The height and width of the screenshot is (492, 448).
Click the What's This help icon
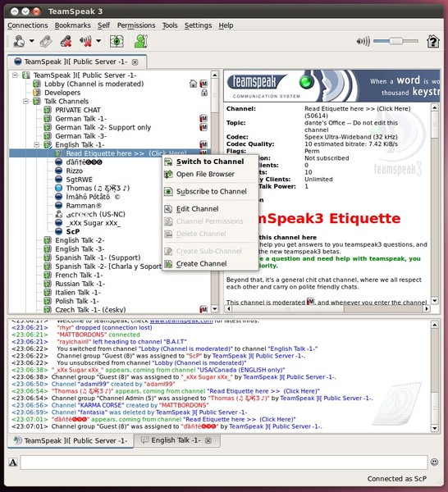(432, 42)
